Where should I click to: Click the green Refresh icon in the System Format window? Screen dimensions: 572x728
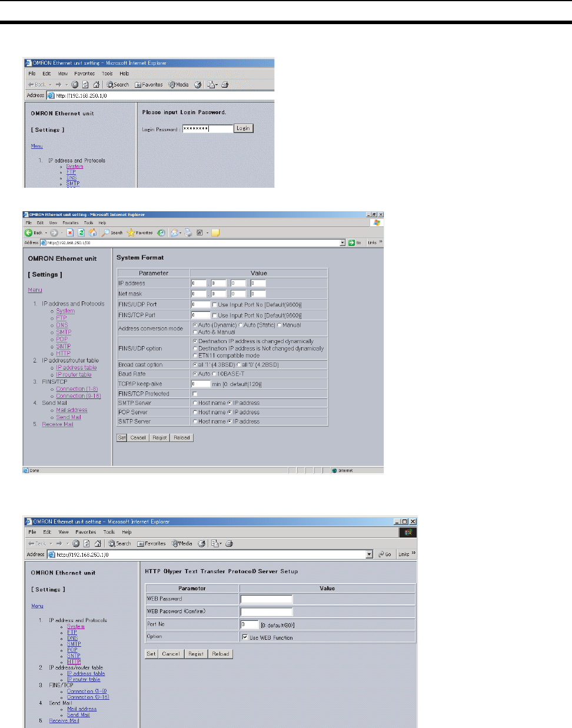[x=81, y=233]
